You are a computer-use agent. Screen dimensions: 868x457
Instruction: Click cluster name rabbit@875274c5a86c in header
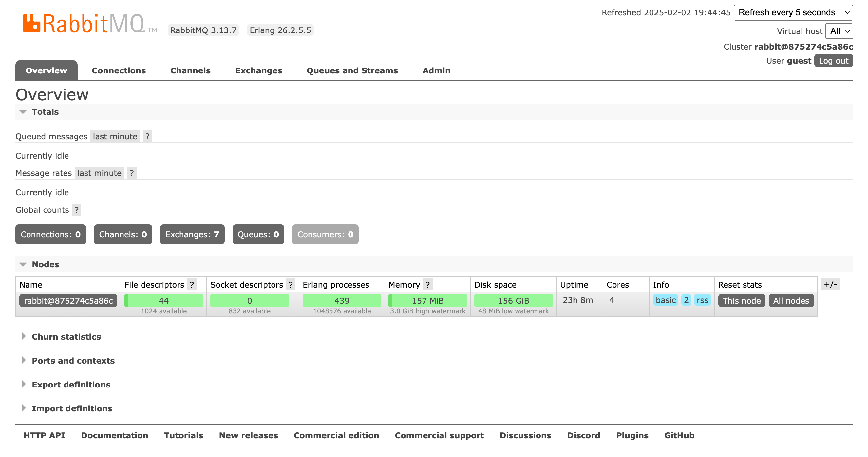point(803,47)
